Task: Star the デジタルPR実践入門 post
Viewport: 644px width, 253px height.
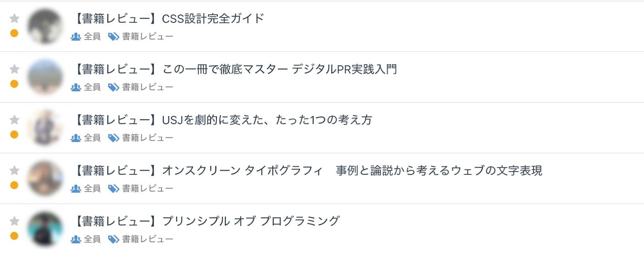Action: click(x=15, y=69)
